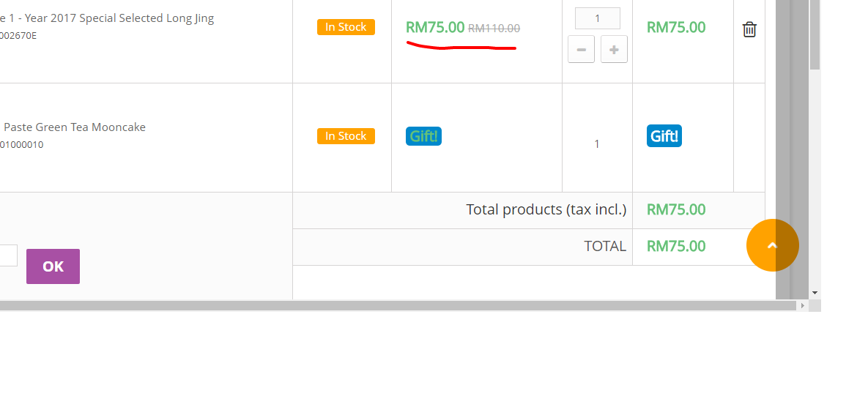Click the orange scroll-to-top arrow button
Viewport: 868px width, 407px height.
click(x=772, y=245)
